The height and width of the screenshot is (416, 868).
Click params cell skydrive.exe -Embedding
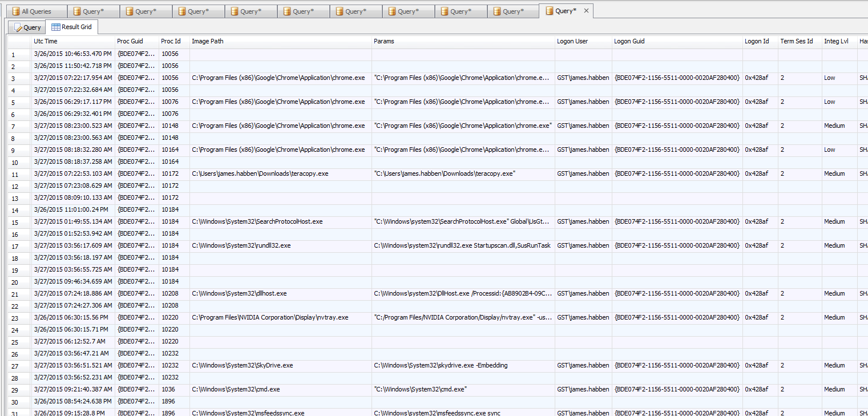point(463,365)
